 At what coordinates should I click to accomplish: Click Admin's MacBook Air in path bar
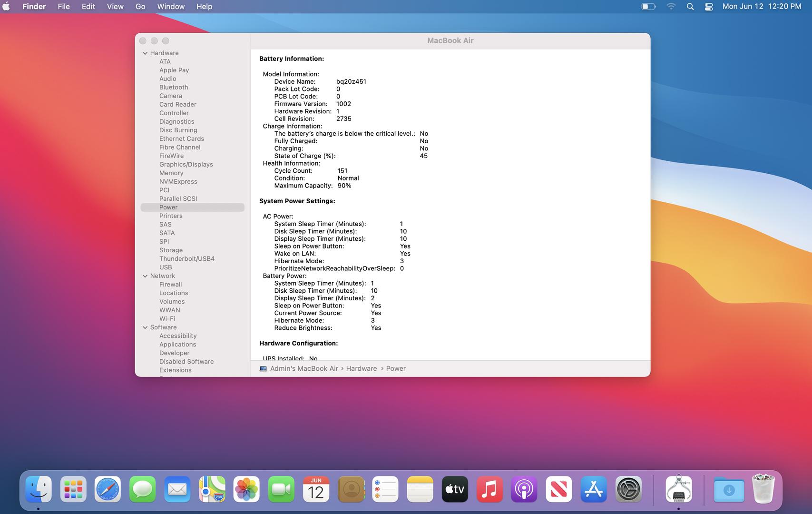[299, 369]
